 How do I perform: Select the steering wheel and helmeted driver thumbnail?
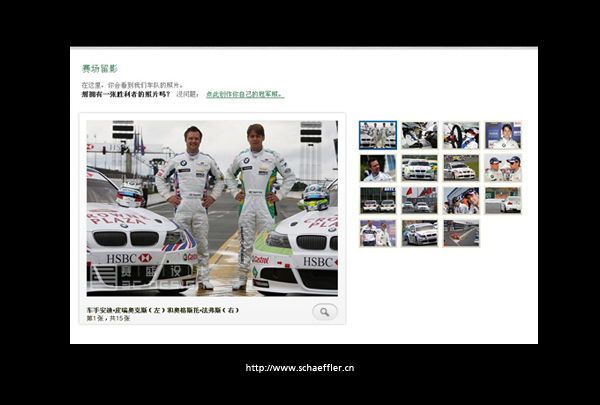(461, 135)
